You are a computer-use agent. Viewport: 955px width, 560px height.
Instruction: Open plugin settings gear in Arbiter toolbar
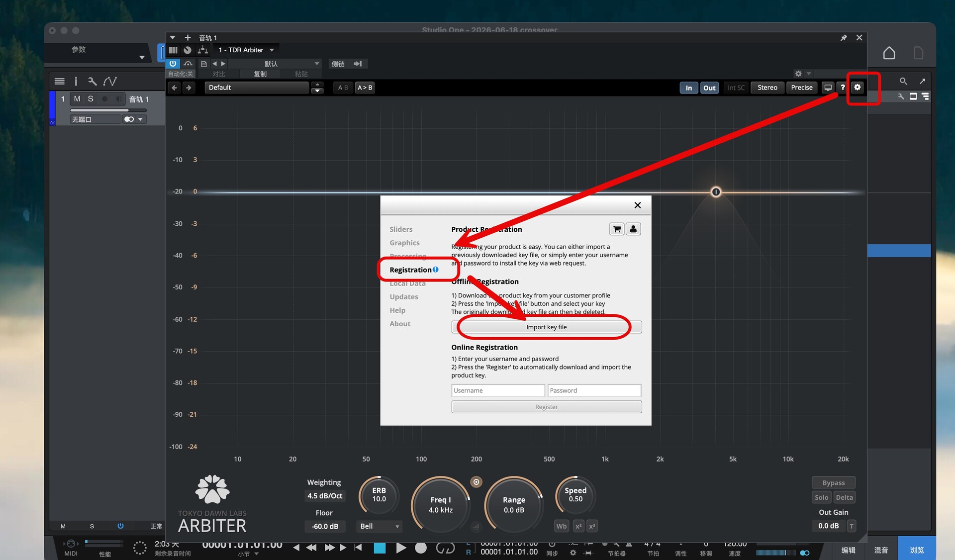(857, 88)
